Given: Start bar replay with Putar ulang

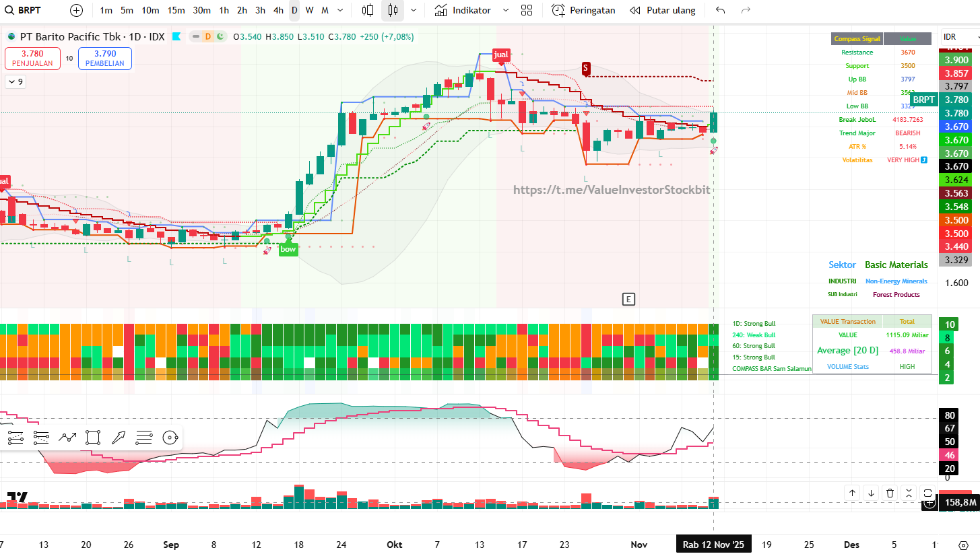Looking at the screenshot, I should point(663,10).
